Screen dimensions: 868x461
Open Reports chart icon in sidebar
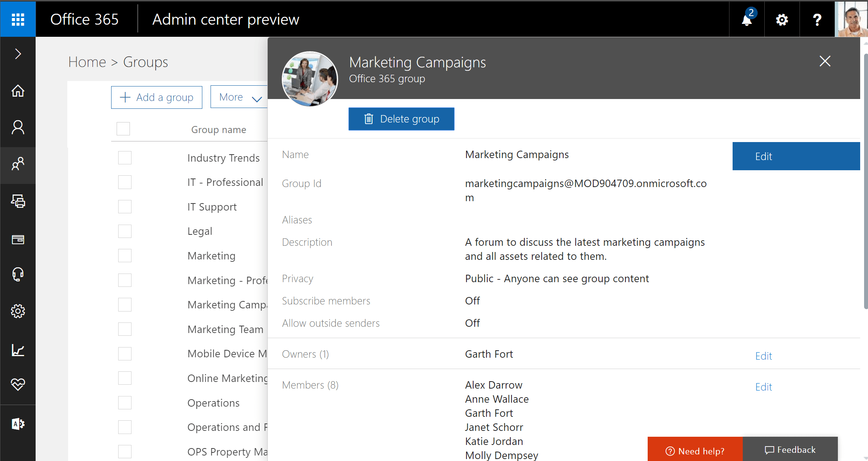18,349
